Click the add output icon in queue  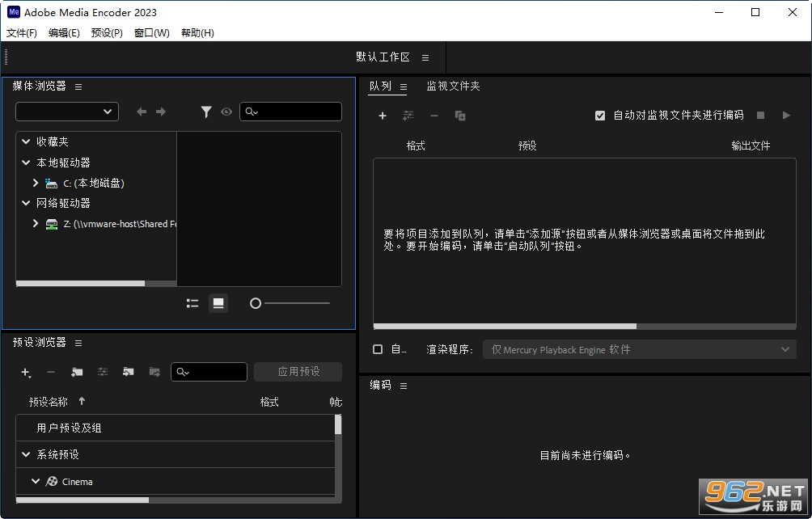[x=408, y=116]
